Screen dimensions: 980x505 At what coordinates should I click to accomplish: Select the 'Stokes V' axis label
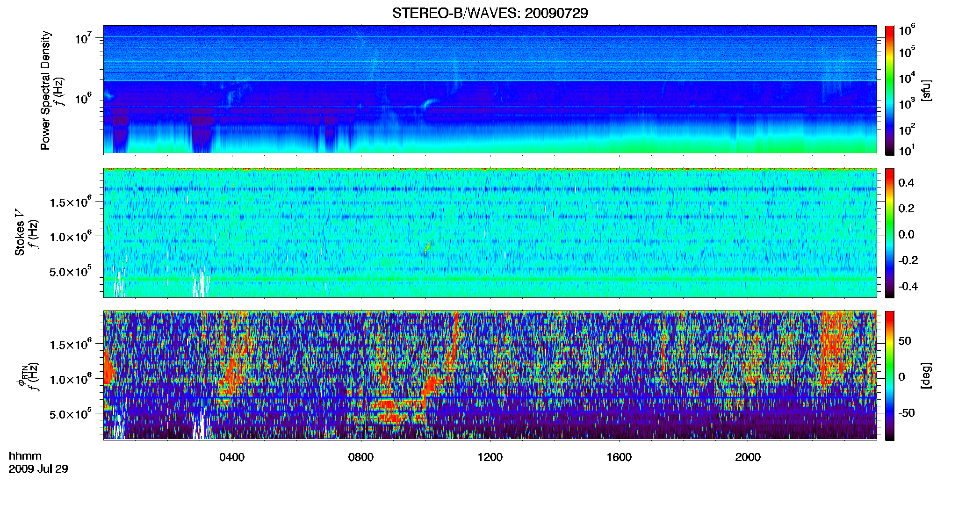point(20,232)
